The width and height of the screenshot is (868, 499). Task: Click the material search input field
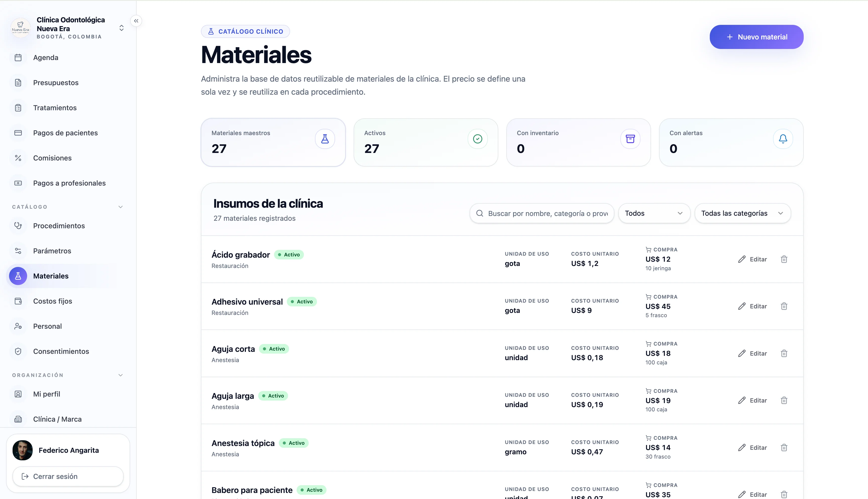tap(542, 213)
